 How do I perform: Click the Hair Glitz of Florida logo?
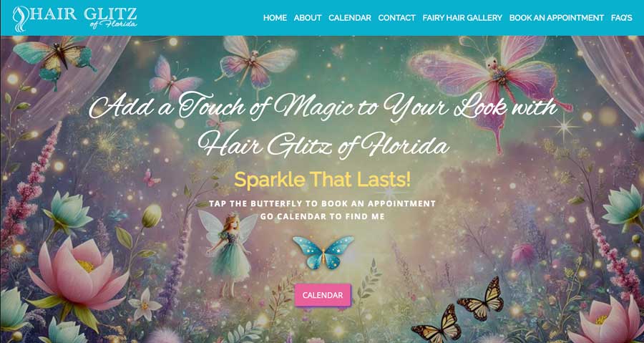(74, 18)
